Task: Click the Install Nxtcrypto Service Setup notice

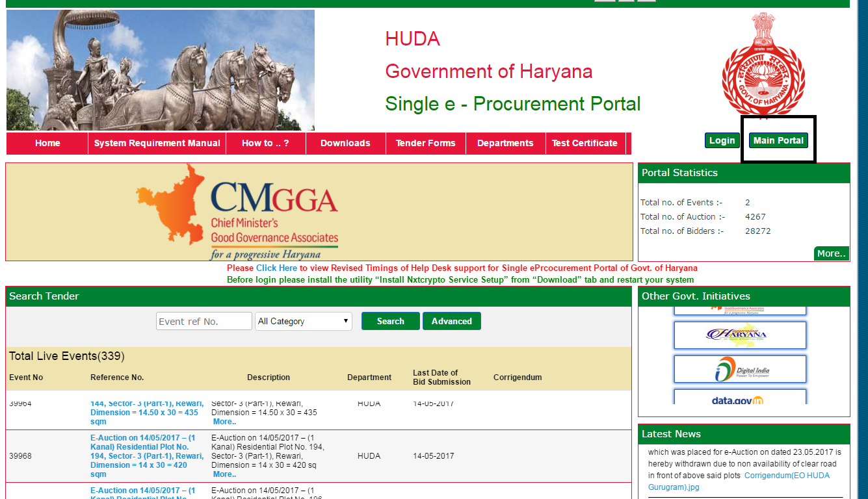Action: click(x=460, y=280)
